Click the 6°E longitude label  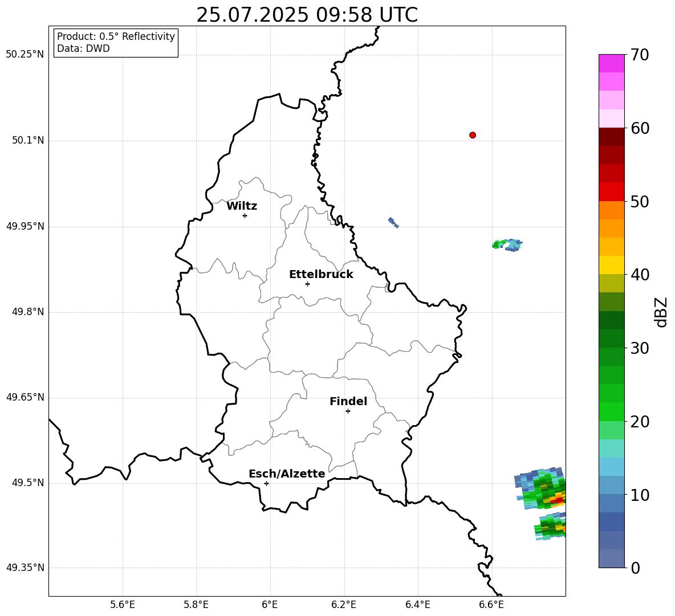[270, 605]
